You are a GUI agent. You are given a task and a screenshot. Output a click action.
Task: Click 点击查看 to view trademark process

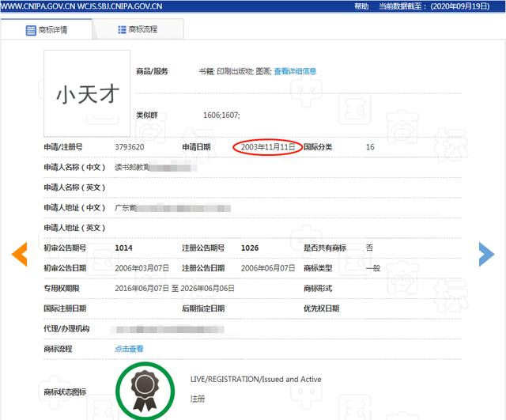point(129,349)
